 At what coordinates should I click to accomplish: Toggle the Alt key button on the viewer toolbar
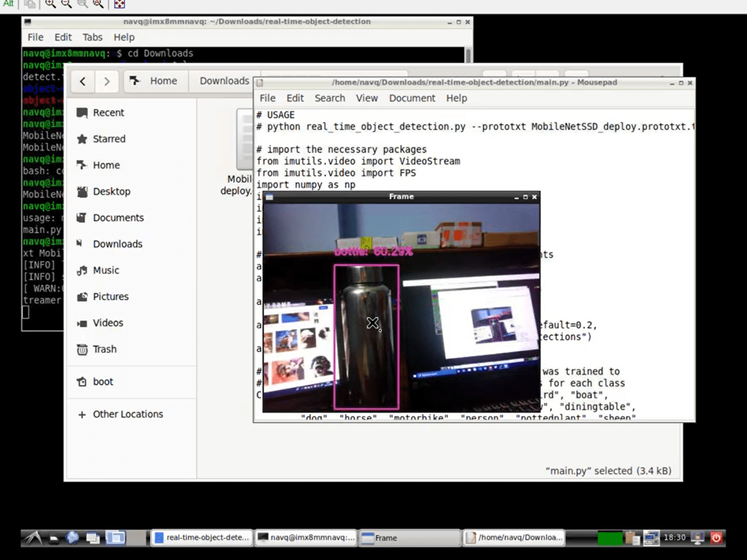coord(8,4)
